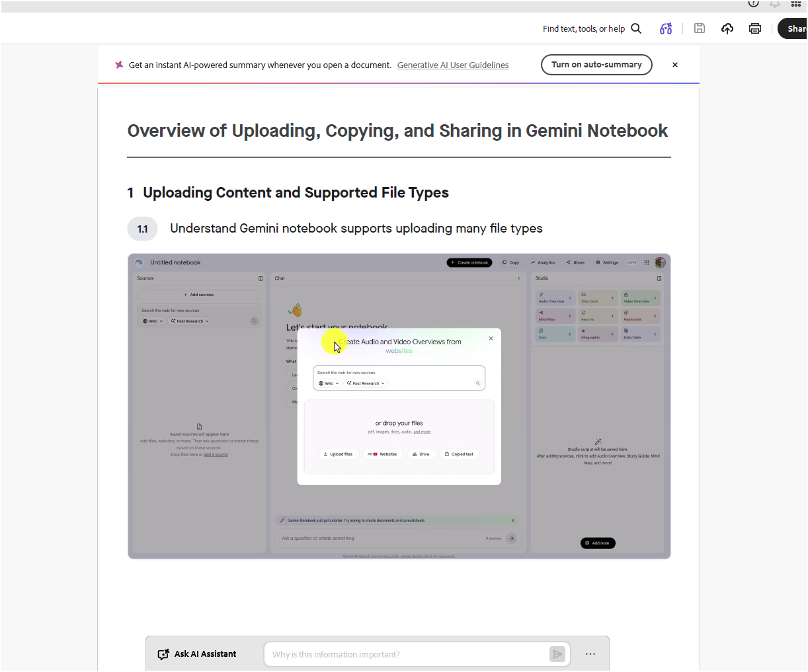Close the pictured 'Create Audio and Video Overviews' dialog
The width and height of the screenshot is (808, 672).
[491, 338]
